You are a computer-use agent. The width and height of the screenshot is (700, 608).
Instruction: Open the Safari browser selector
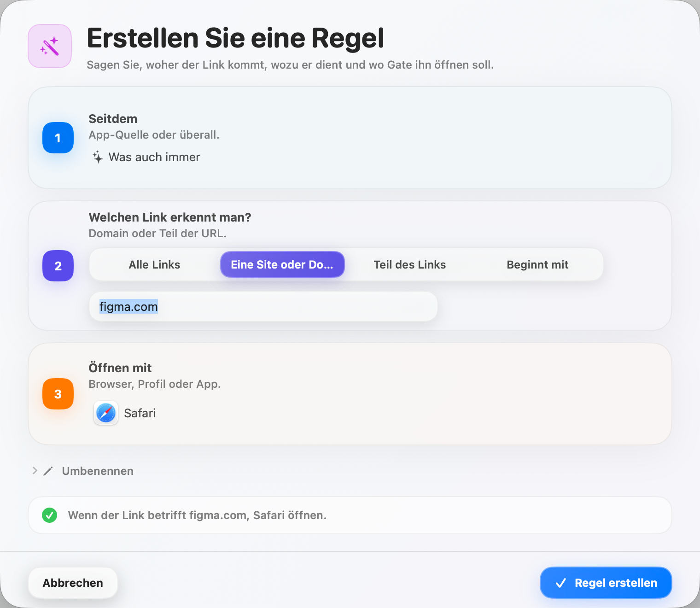point(125,413)
